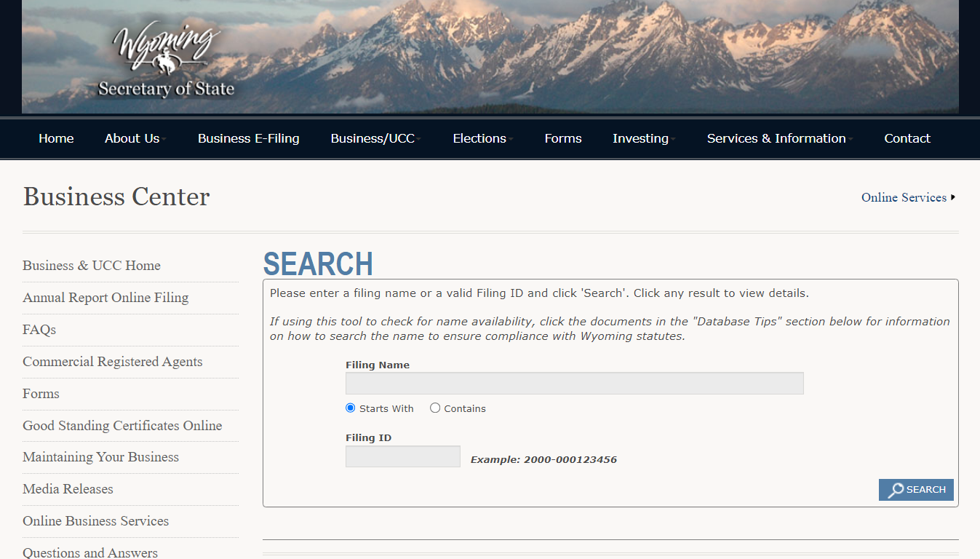This screenshot has height=559, width=980.
Task: Click the Wyoming Secretary of State logo
Action: pos(167,60)
